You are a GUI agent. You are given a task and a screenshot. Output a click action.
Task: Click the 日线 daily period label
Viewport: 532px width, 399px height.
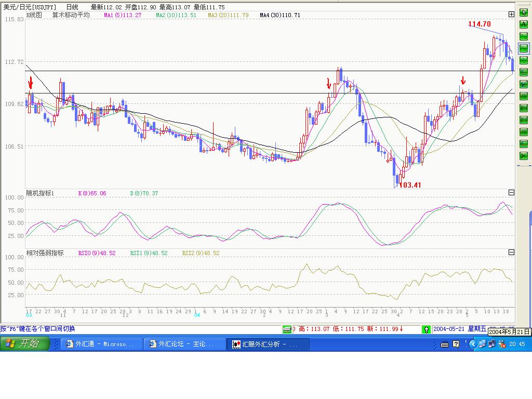(x=72, y=7)
